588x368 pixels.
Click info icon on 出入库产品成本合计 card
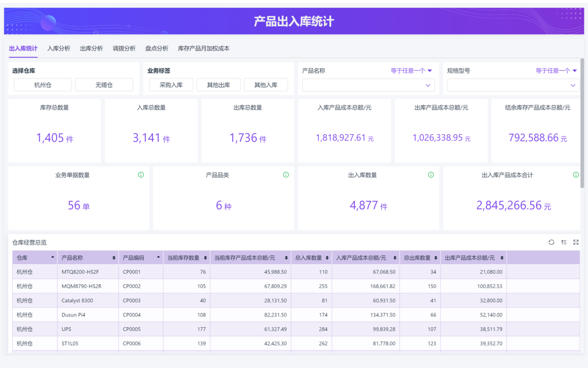click(576, 175)
